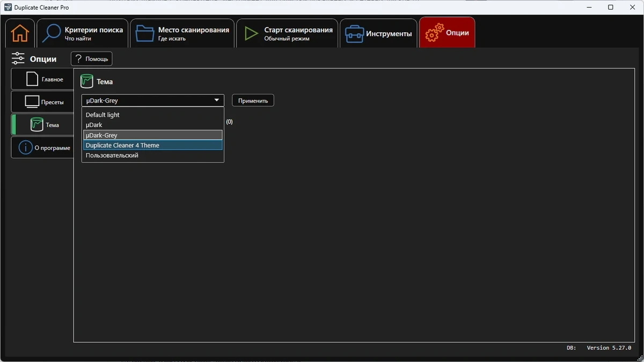The height and width of the screenshot is (362, 644).
Task: Click the Помощь button
Action: pos(92,59)
